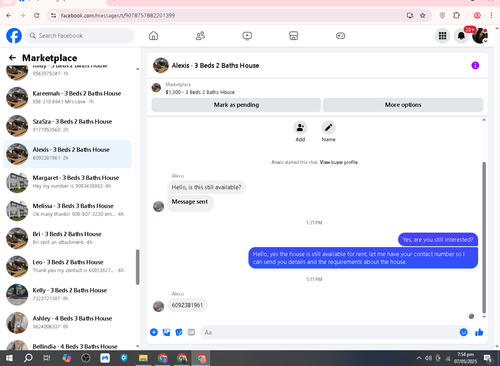This screenshot has width=500, height=366.
Task: Open Bellindia 4 Beds 3 Baths conversation
Action: click(x=67, y=345)
